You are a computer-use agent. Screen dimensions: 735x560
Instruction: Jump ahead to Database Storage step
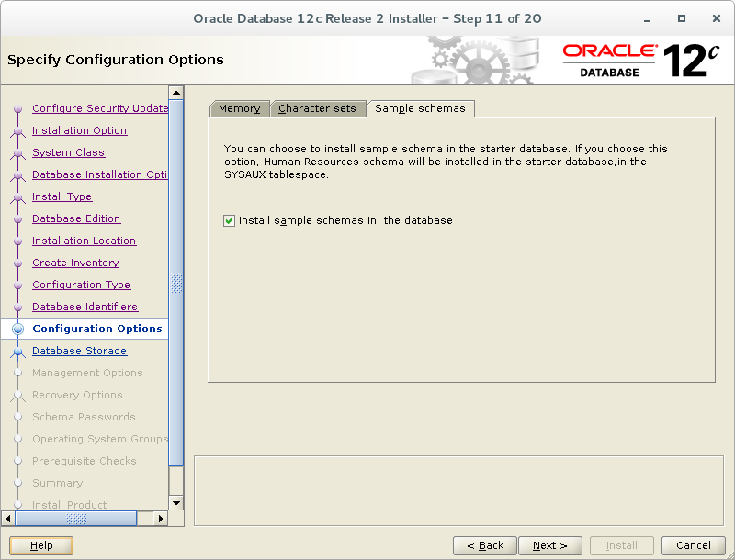tap(79, 351)
